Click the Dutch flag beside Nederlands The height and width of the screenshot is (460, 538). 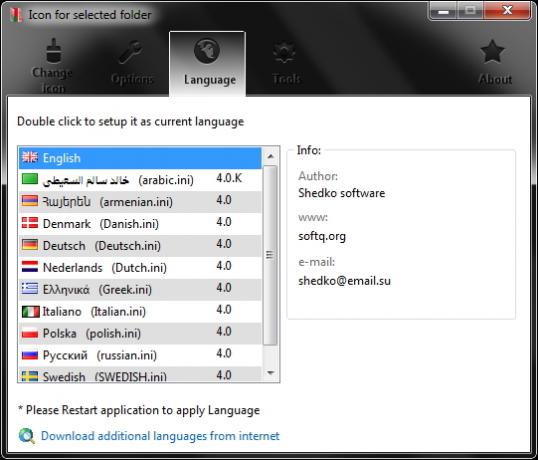(x=30, y=267)
